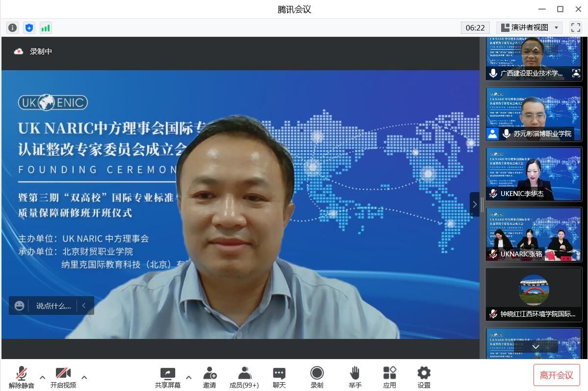Expand audio options arrow beside 解除静音
This screenshot has width=588, height=391.
[42, 377]
